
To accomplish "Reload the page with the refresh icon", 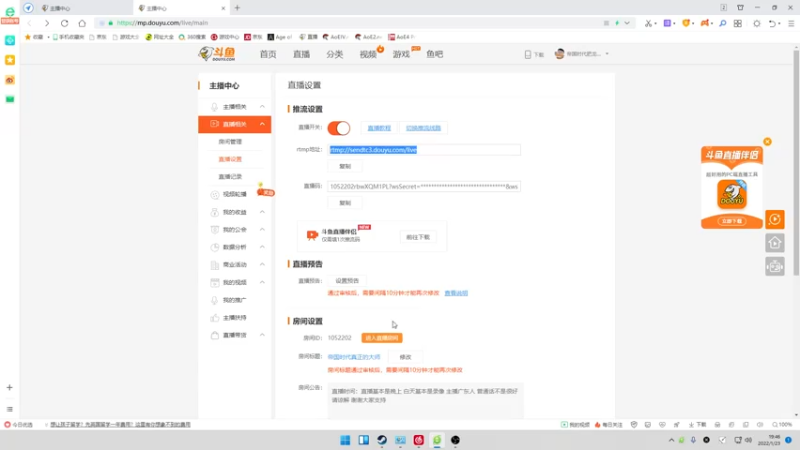I will (x=64, y=23).
